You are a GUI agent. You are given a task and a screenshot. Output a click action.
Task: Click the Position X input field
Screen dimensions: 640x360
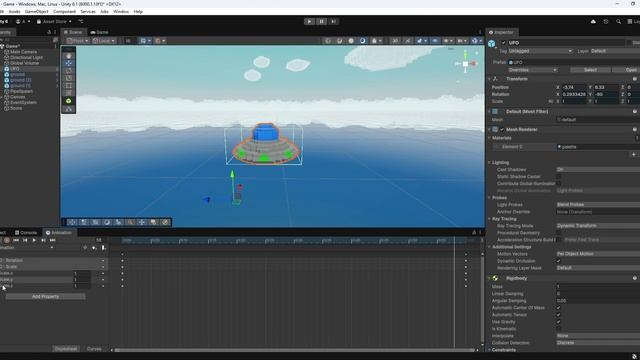click(x=574, y=87)
